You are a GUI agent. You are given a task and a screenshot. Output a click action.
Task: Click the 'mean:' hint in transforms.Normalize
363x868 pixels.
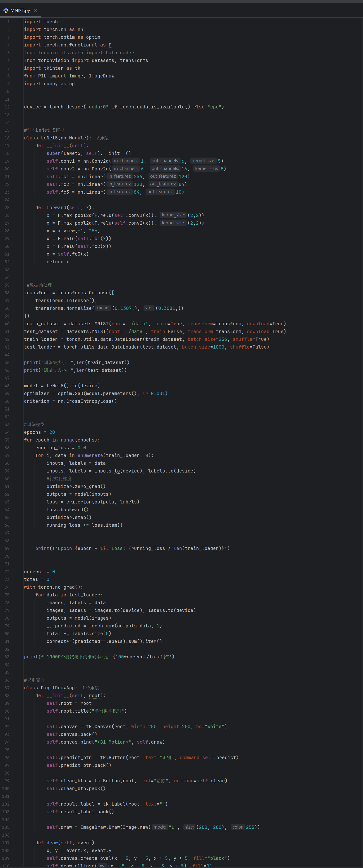pyautogui.click(x=103, y=308)
